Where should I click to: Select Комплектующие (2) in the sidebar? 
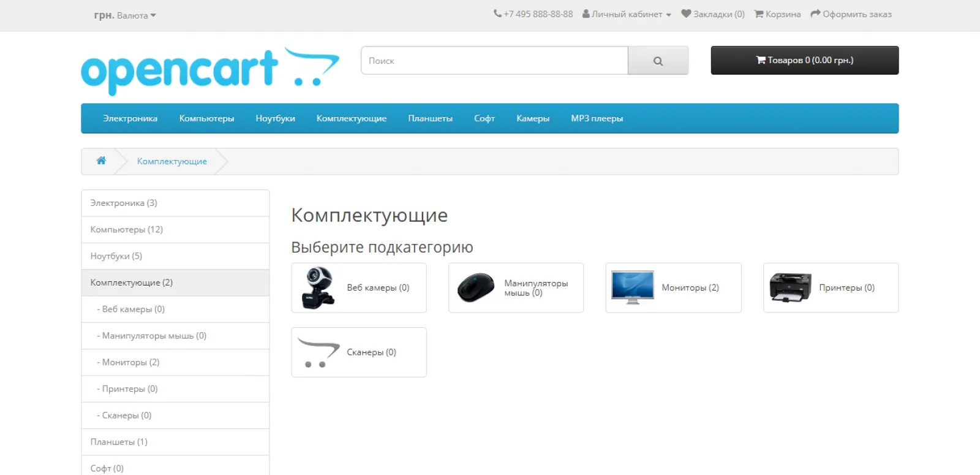(175, 283)
